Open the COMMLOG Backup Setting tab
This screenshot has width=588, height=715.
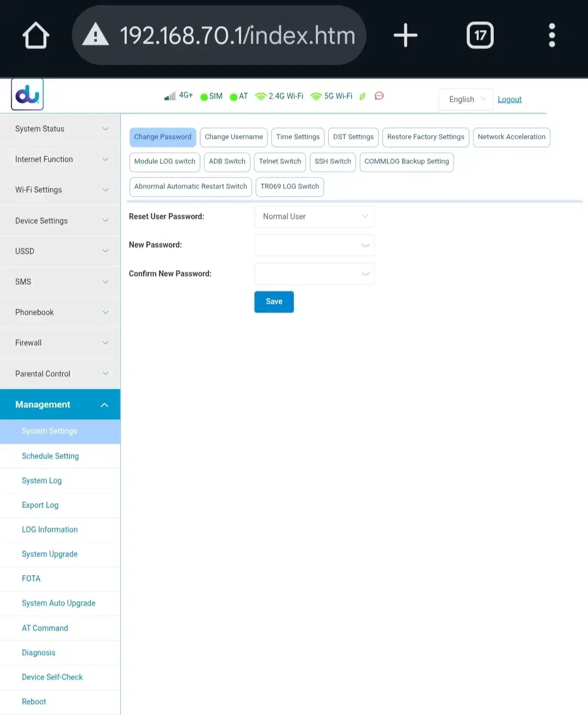pos(407,162)
